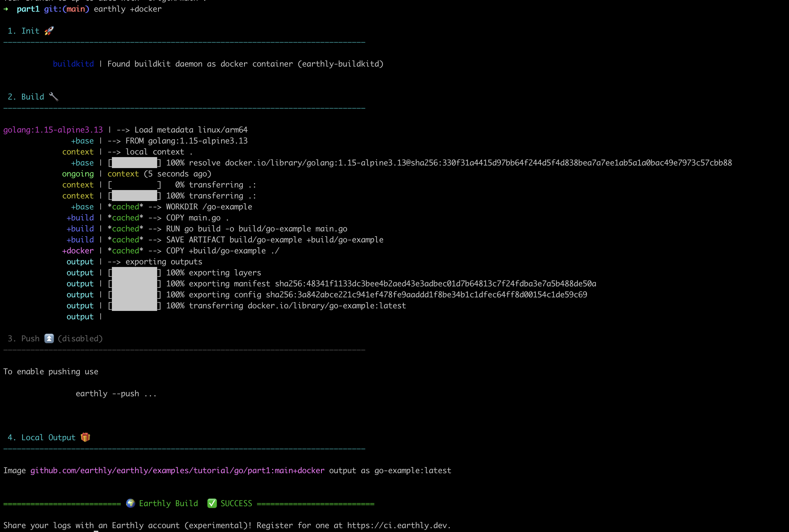
Task: Click 'Share your logs with an Earthly account' message
Action: [128, 526]
